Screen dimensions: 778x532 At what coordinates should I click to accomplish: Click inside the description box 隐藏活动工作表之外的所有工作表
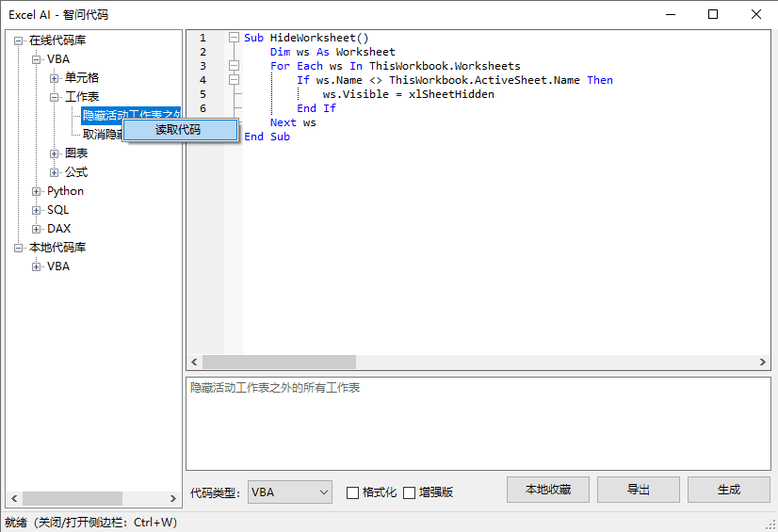(478, 424)
